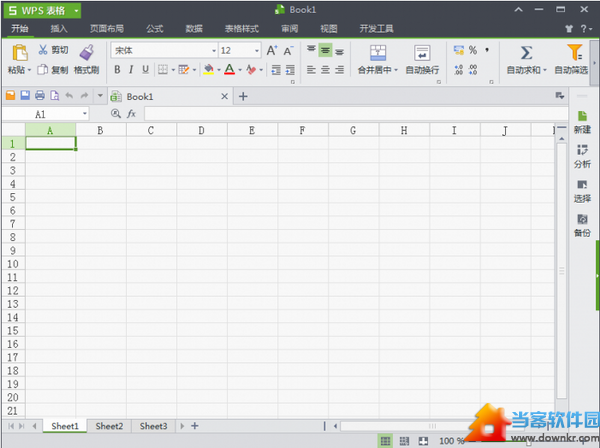The height and width of the screenshot is (448, 600).
Task: Click the Save disk icon
Action: [x=25, y=95]
